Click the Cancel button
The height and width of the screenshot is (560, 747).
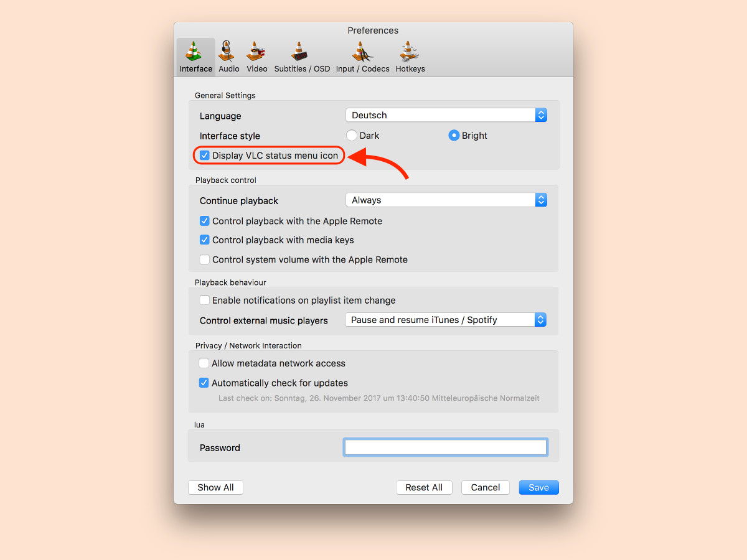click(486, 487)
